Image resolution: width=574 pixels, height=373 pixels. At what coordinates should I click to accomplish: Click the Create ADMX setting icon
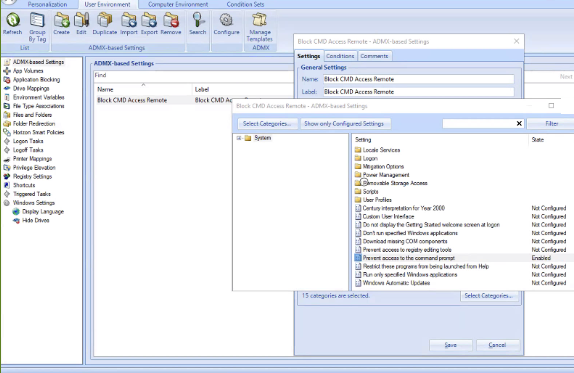click(x=62, y=24)
